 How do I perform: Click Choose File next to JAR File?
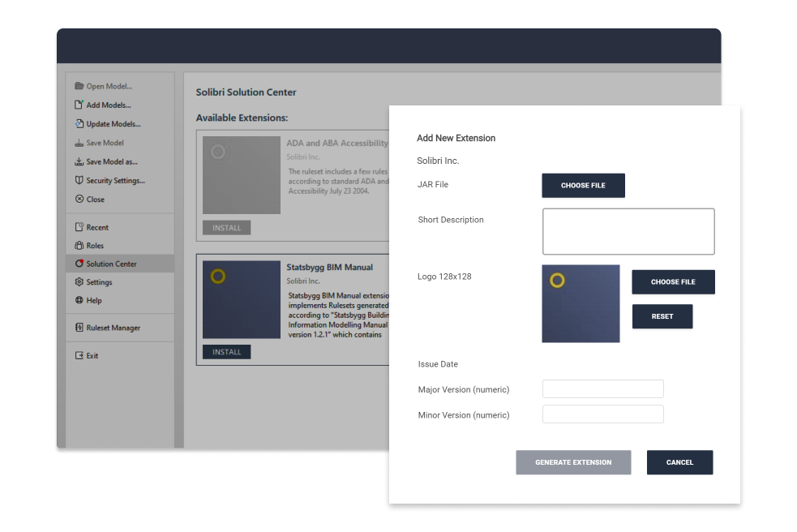(583, 185)
